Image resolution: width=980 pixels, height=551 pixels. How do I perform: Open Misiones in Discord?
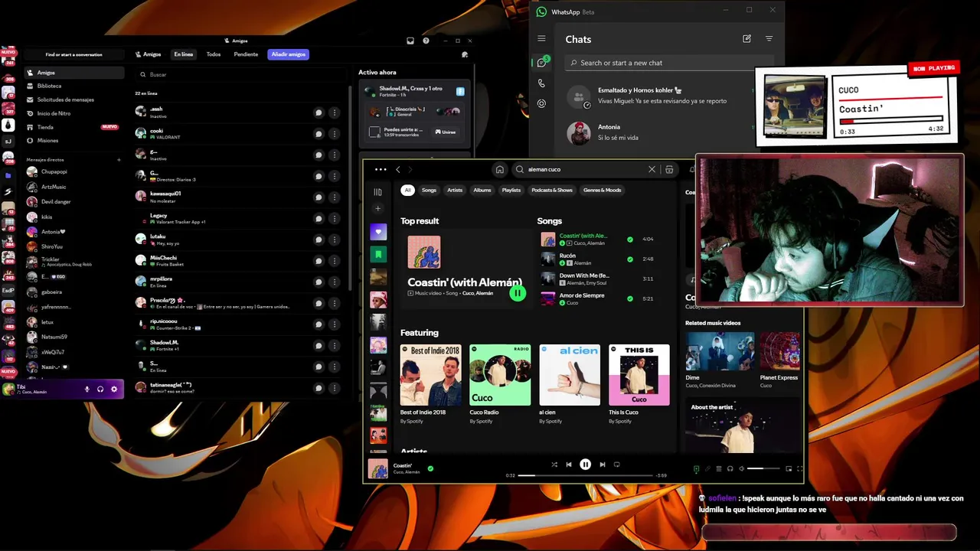73,141
